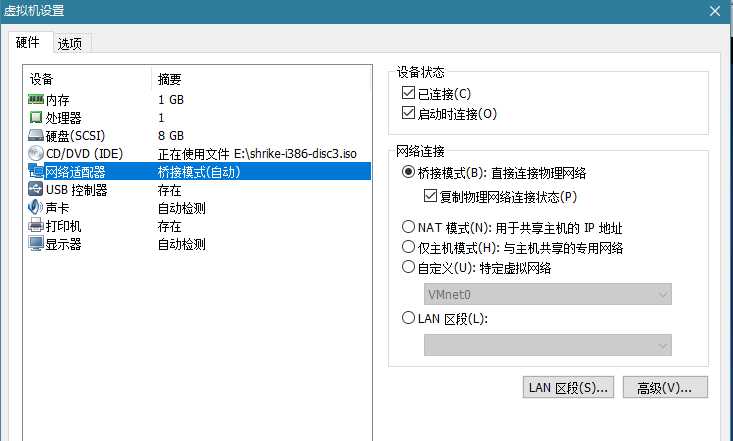Viewport: 733px width, 441px height.
Task: Click the display (显示器) monitor icon
Action: (36, 244)
